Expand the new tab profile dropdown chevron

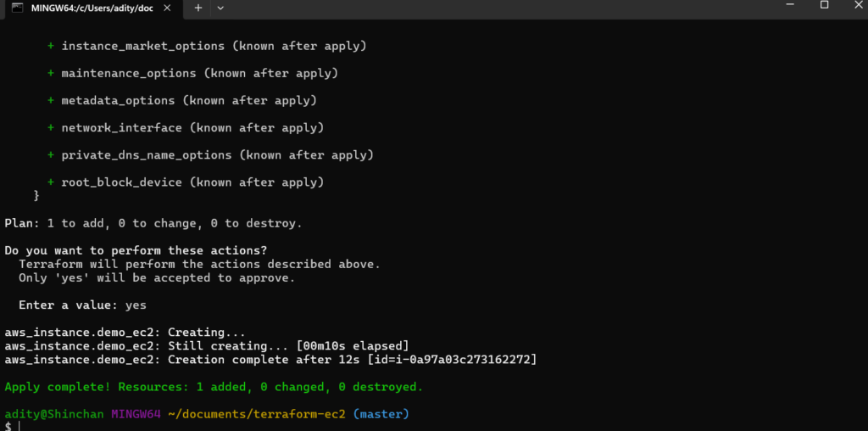tap(221, 8)
